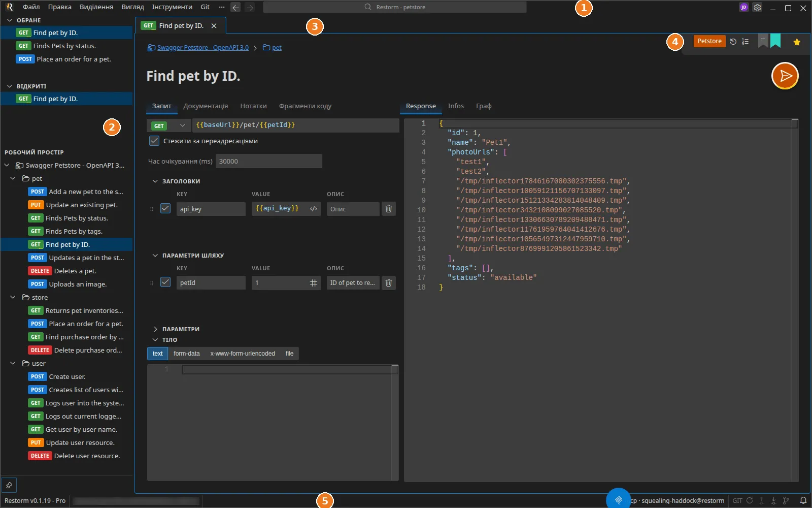The image size is (812, 508).
Task: Grab the api_key row drag handle
Action: coord(152,209)
